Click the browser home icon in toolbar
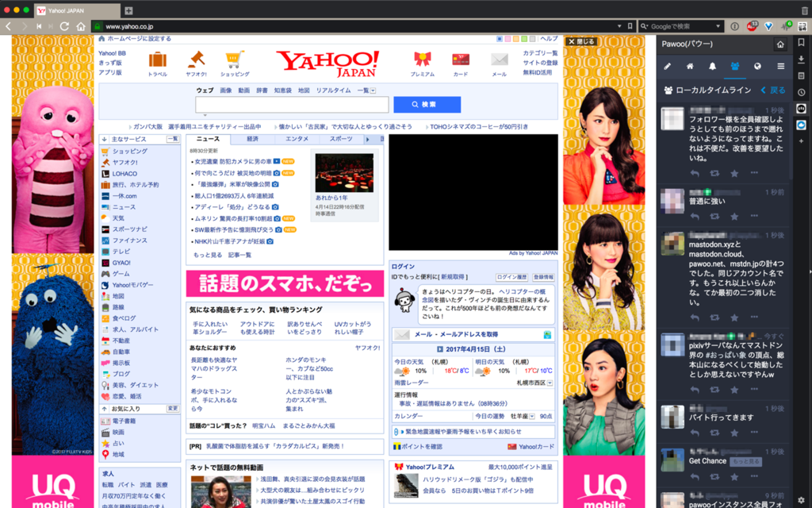The image size is (812, 508). click(81, 26)
